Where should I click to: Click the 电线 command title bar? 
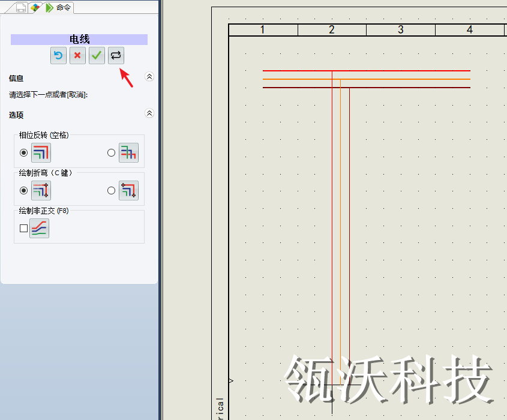coord(79,40)
